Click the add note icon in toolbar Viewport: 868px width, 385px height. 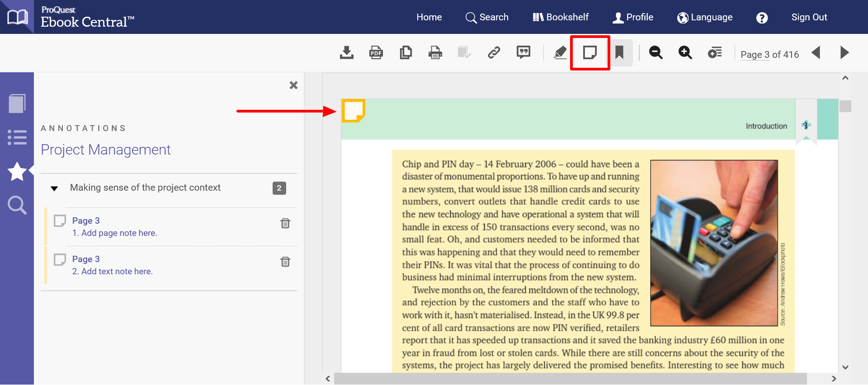click(x=590, y=53)
